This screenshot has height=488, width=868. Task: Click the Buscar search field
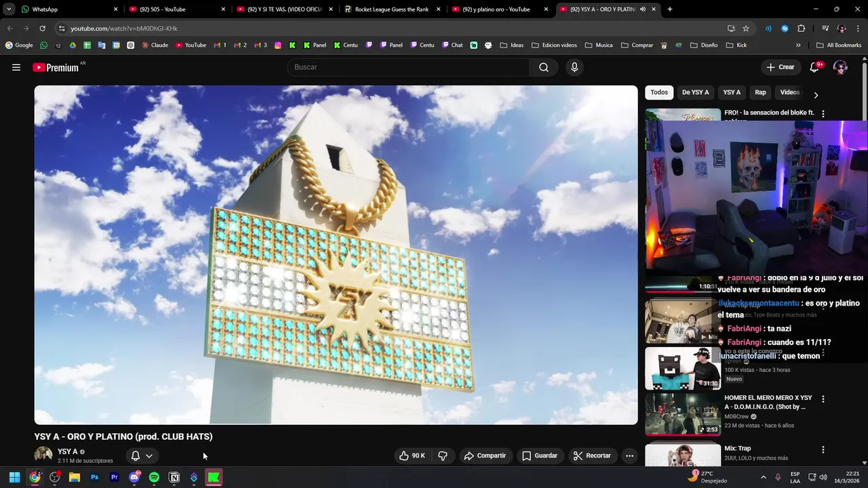(408, 67)
